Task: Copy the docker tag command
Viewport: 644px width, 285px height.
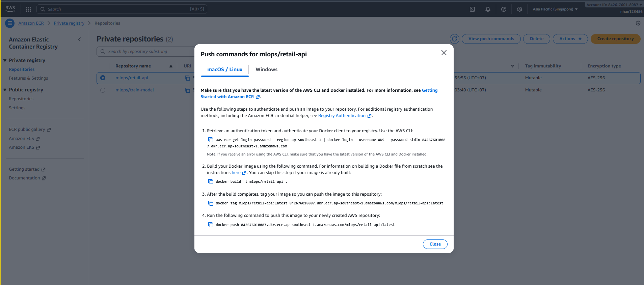Action: click(211, 203)
